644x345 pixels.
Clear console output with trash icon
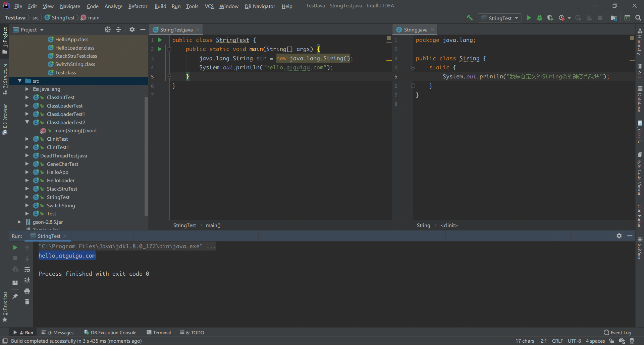[27, 302]
